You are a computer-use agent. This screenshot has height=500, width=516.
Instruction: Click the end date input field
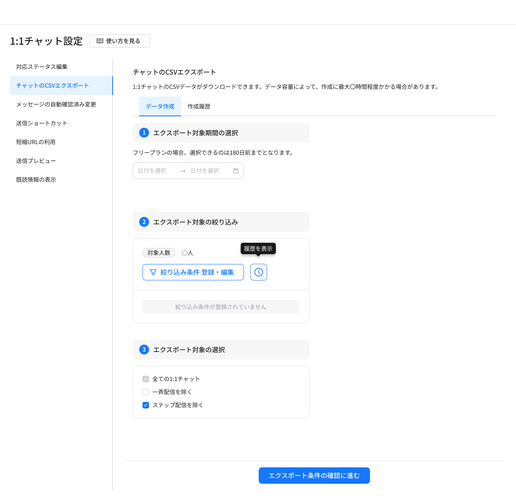click(x=209, y=171)
